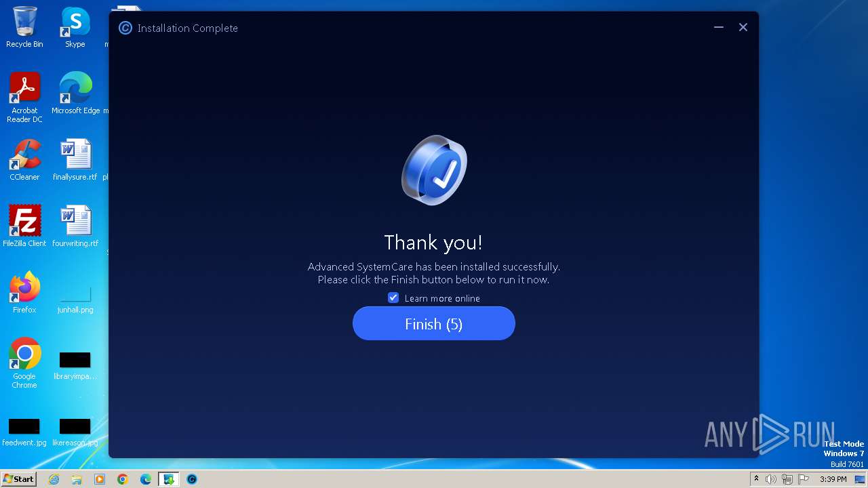Select the Google Chrome desktop shortcut
The image size is (868, 488).
[x=24, y=363]
